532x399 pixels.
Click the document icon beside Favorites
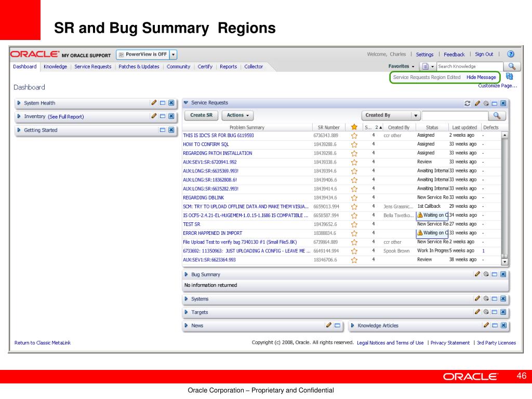[425, 66]
